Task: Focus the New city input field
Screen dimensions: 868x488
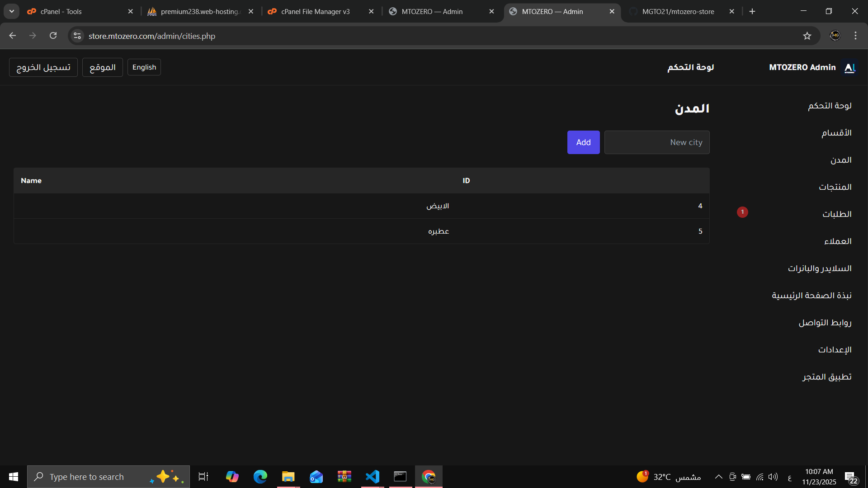Action: tap(656, 142)
